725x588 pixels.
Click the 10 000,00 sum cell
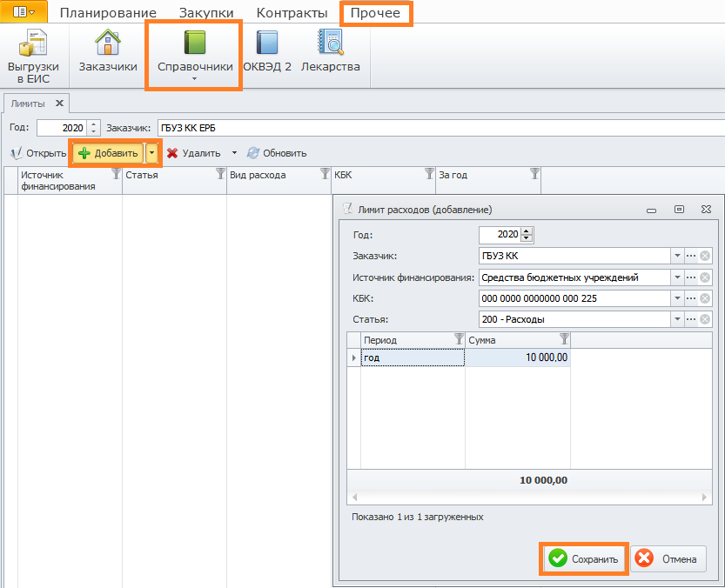point(517,357)
